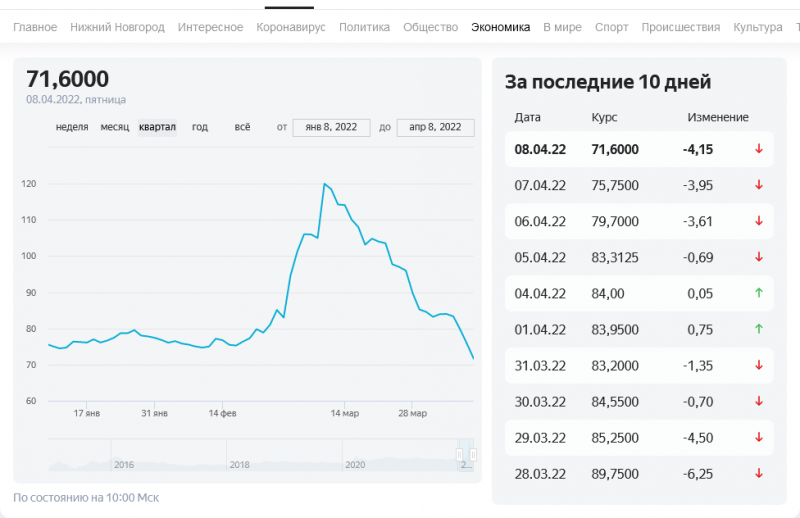Open the end date field "апр 8, 2022"

point(435,127)
